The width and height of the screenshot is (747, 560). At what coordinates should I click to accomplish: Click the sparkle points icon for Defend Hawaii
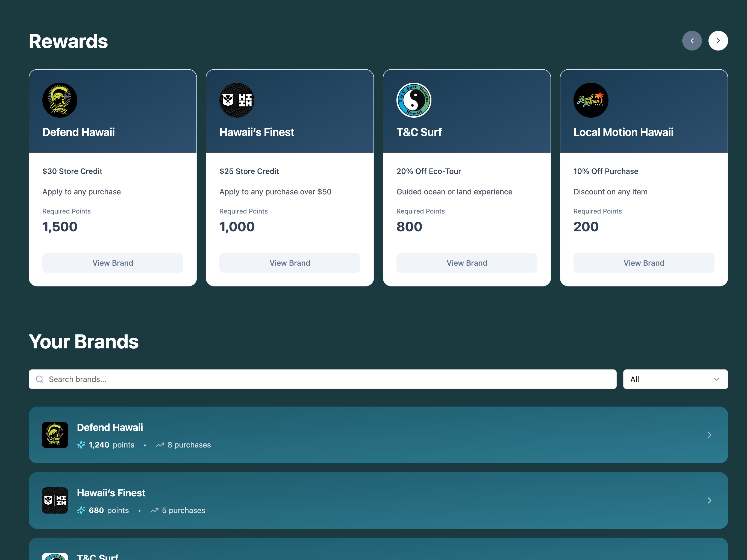point(81,445)
